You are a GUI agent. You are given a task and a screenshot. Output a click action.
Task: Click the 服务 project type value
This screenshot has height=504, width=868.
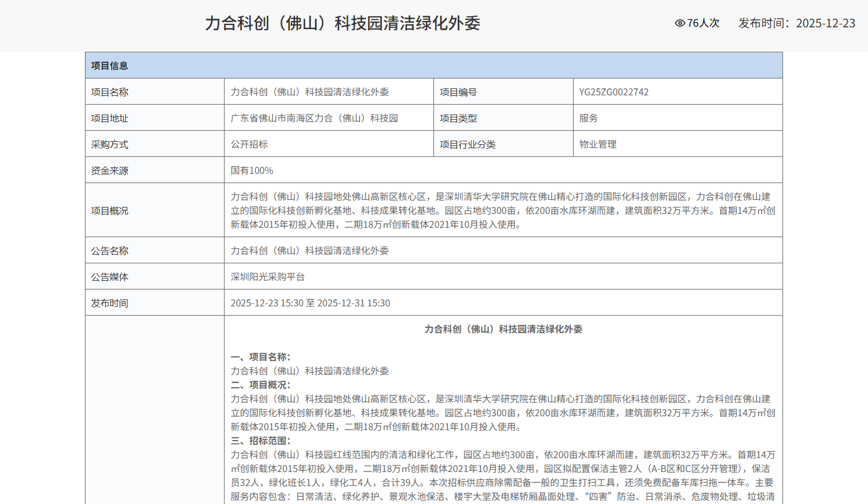(588, 118)
